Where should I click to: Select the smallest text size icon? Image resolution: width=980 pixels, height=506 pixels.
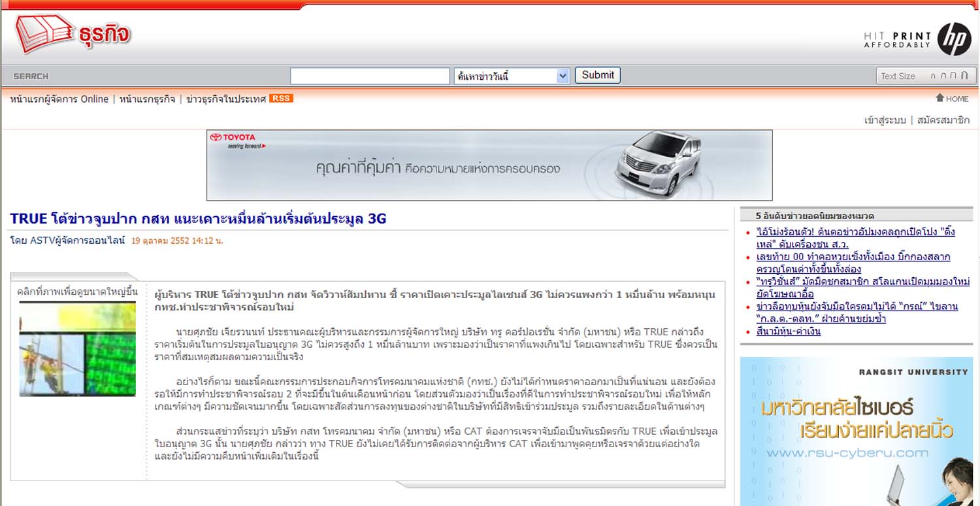pos(932,76)
